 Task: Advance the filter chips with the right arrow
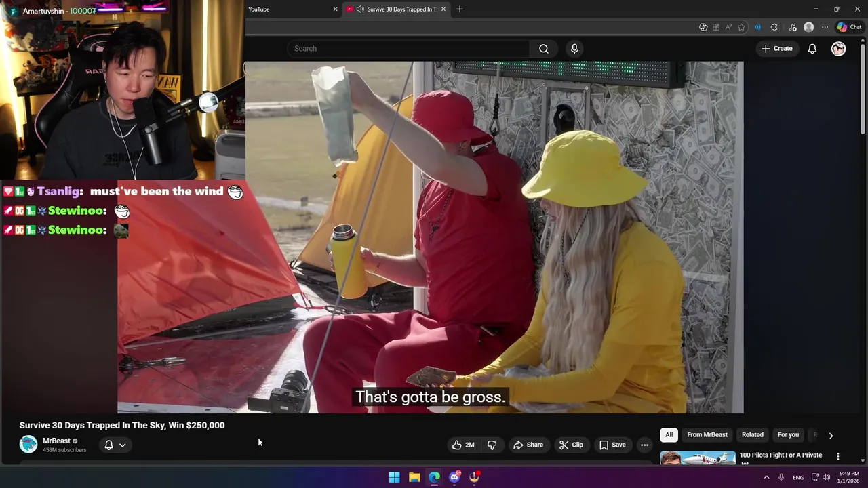pos(831,436)
